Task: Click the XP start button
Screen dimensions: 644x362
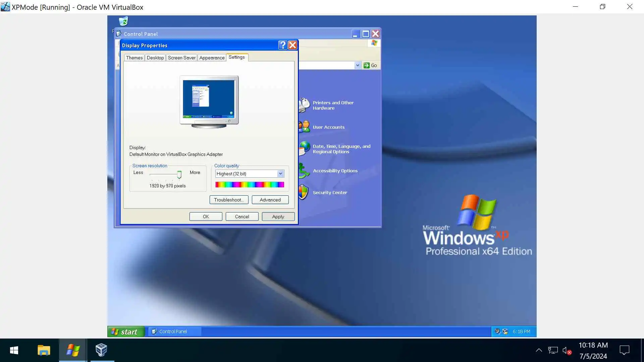Action: tap(125, 331)
